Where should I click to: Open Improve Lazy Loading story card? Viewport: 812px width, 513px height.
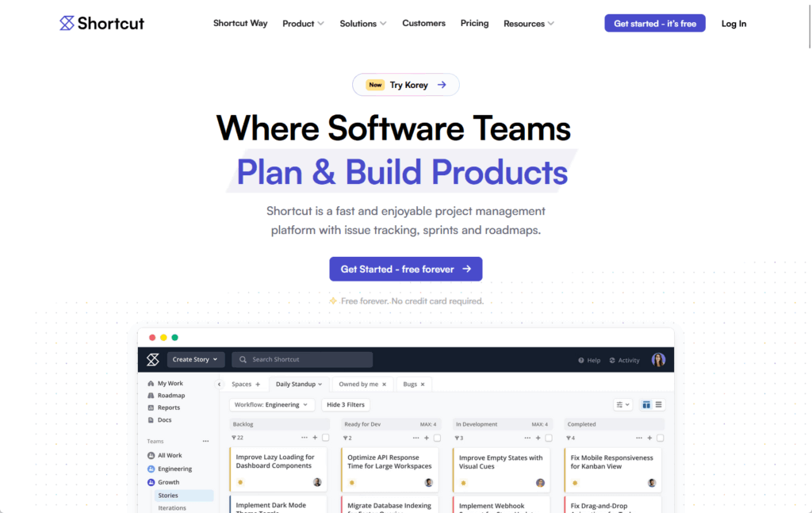click(278, 469)
